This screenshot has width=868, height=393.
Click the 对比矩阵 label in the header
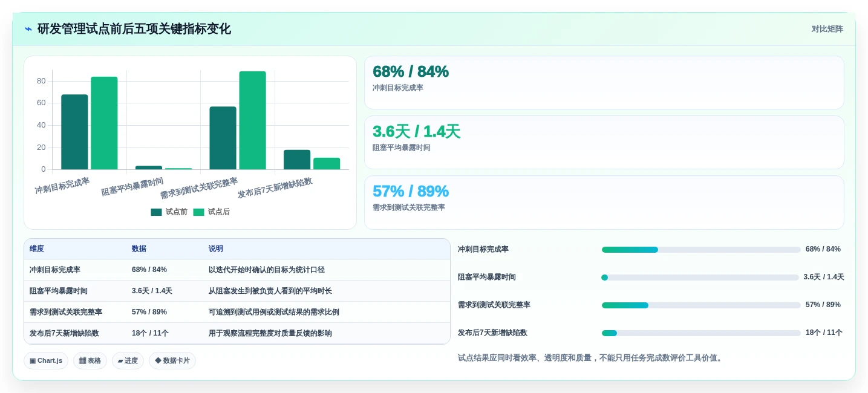pos(827,29)
